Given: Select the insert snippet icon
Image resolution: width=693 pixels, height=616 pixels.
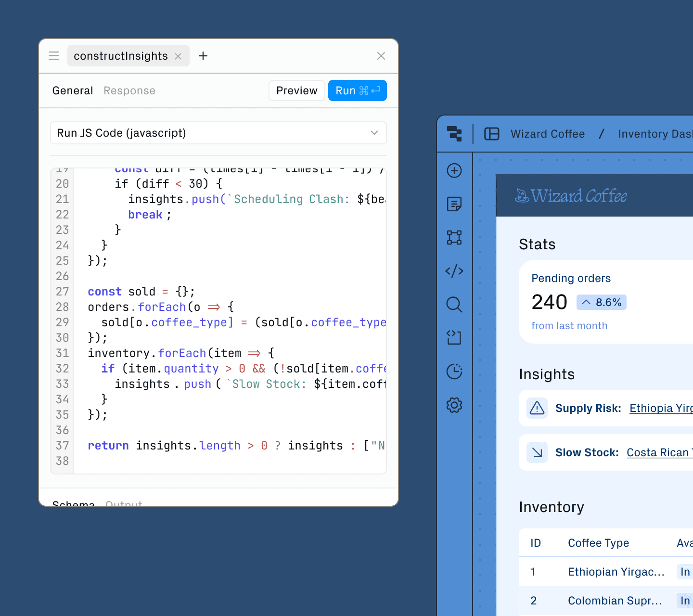Looking at the screenshot, I should click(454, 337).
